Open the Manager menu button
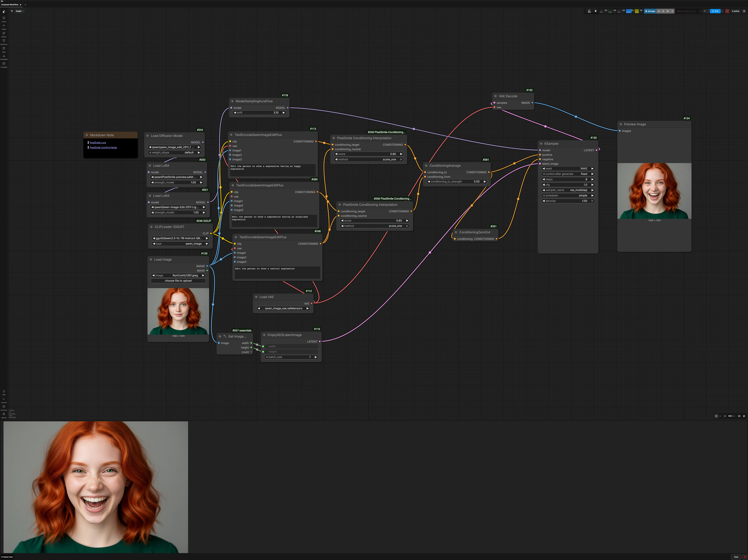748x560 pixels. 650,11
